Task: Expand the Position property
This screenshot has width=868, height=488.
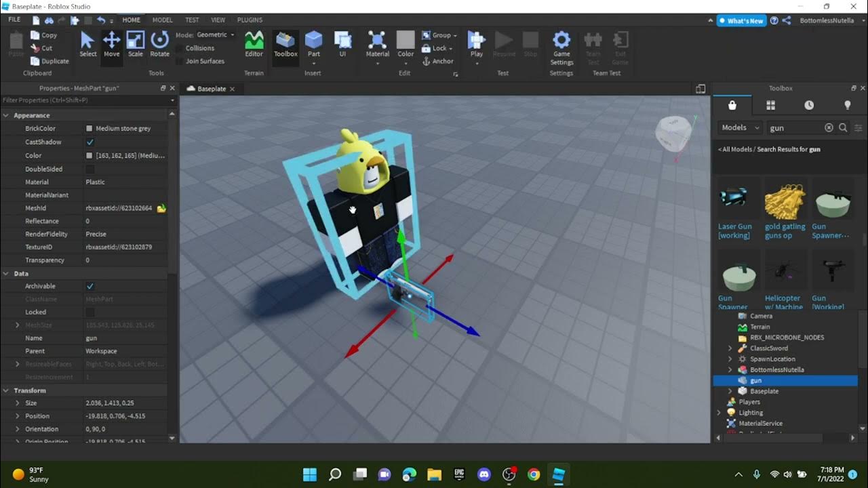Action: [18, 416]
